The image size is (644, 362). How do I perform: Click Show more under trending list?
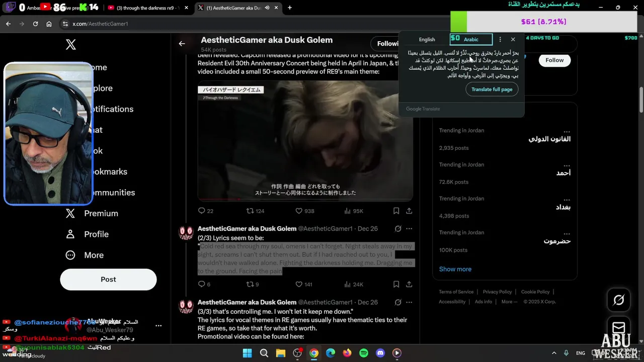tap(455, 269)
